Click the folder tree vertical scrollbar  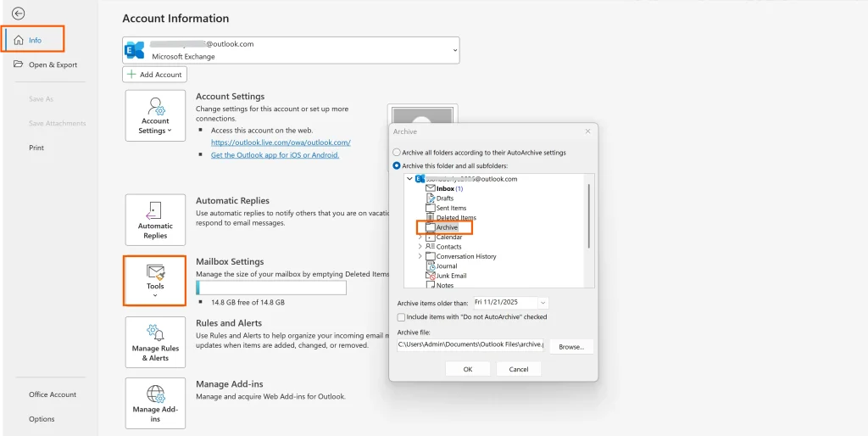click(589, 216)
